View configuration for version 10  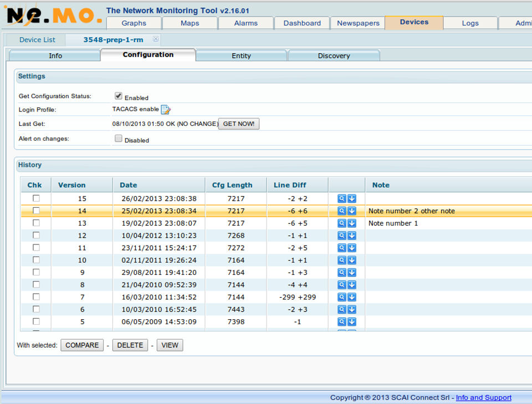click(342, 260)
